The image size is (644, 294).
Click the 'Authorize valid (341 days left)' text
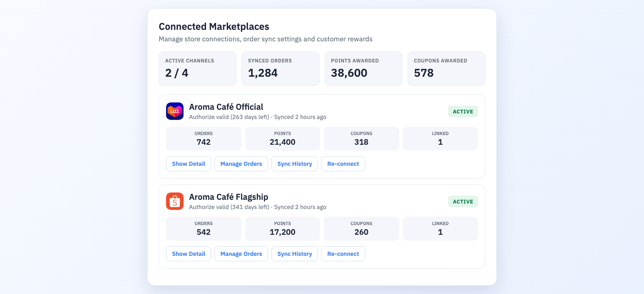point(229,207)
